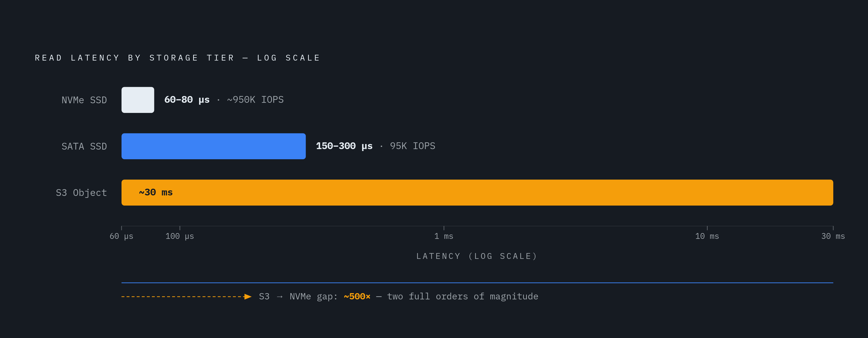Screen dimensions: 868x338
Task: Click the 'NVMe SSD' row label
Action: (x=84, y=100)
